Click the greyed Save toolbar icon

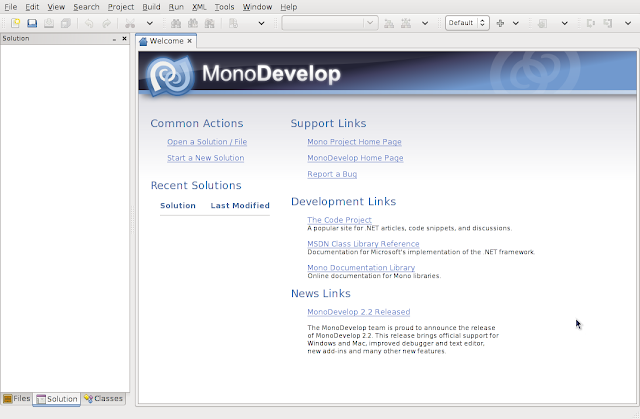(49, 23)
